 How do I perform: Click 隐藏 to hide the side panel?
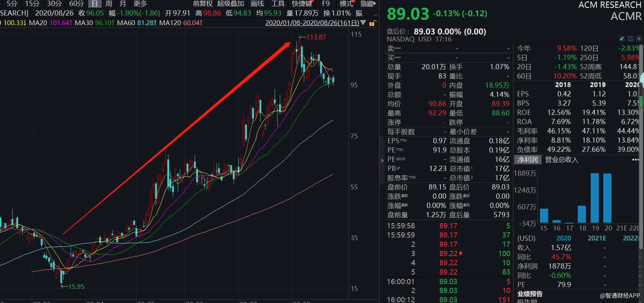(x=368, y=4)
